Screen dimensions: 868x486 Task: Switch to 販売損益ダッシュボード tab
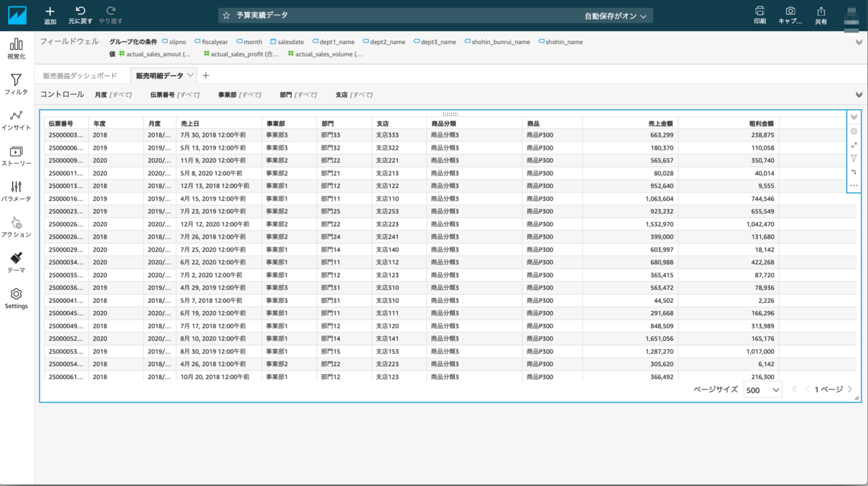(80, 75)
